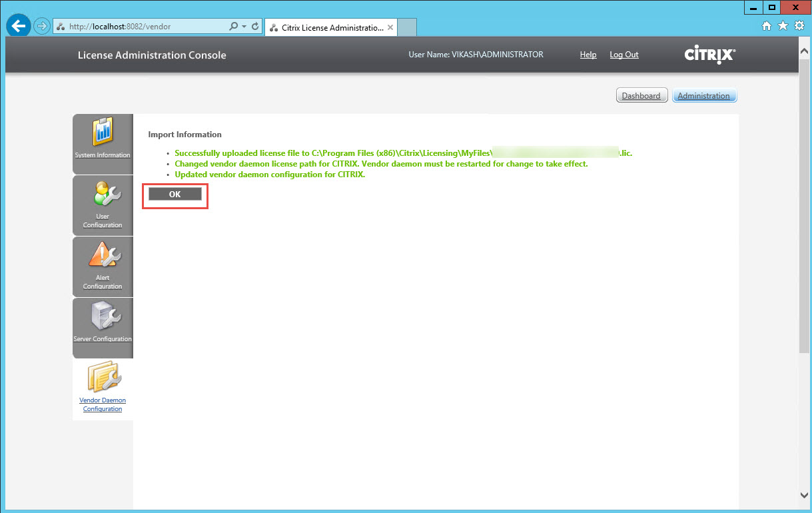Open a new browser tab
This screenshot has height=513, width=812.
[x=408, y=27]
